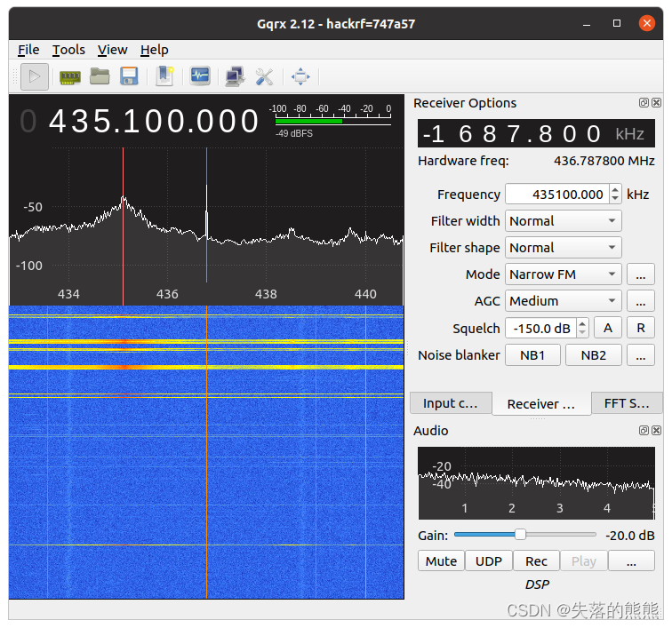
Task: Click the red filter marker in spectrum
Action: [x=123, y=227]
